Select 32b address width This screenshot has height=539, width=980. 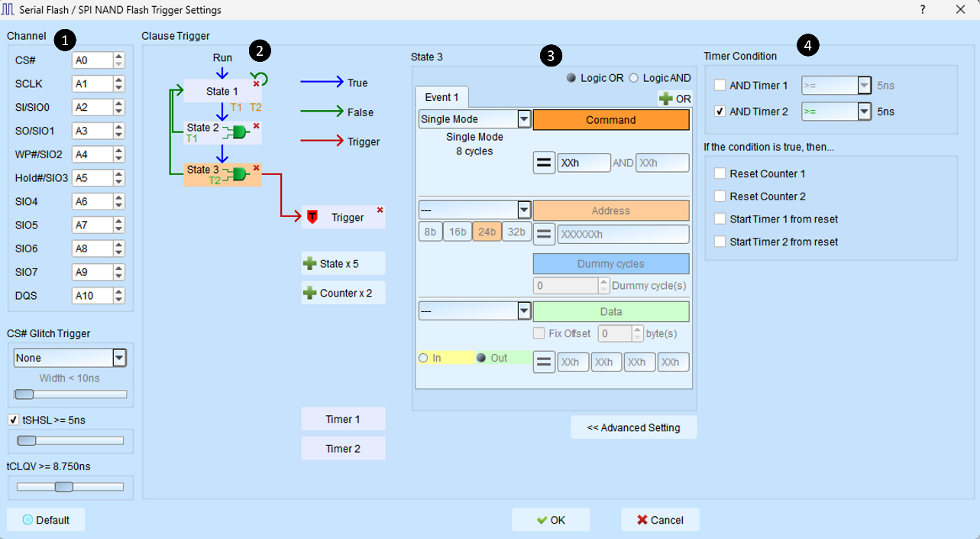(516, 232)
